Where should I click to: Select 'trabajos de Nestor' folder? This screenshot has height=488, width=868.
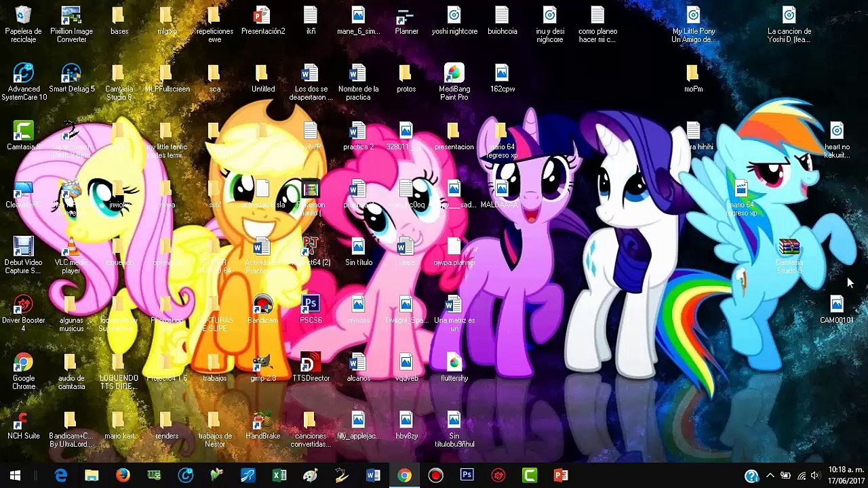215,429
